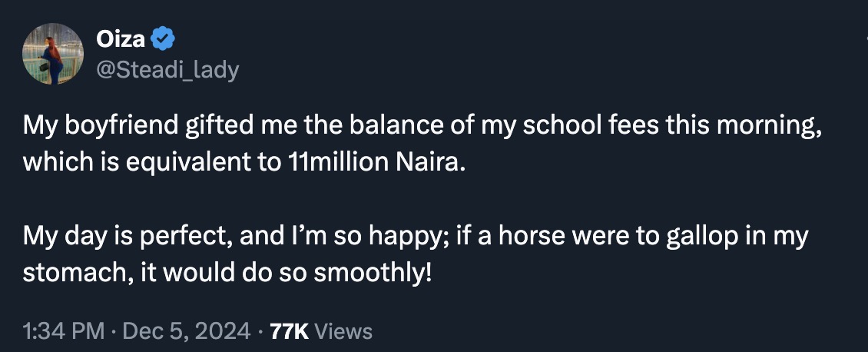This screenshot has height=352, width=868.
Task: Open Oiza's profile picture
Action: tap(52, 53)
